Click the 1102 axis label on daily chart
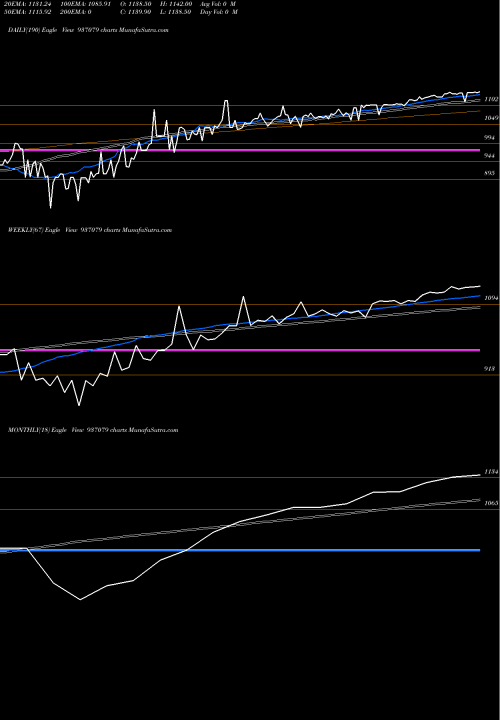 [x=491, y=99]
